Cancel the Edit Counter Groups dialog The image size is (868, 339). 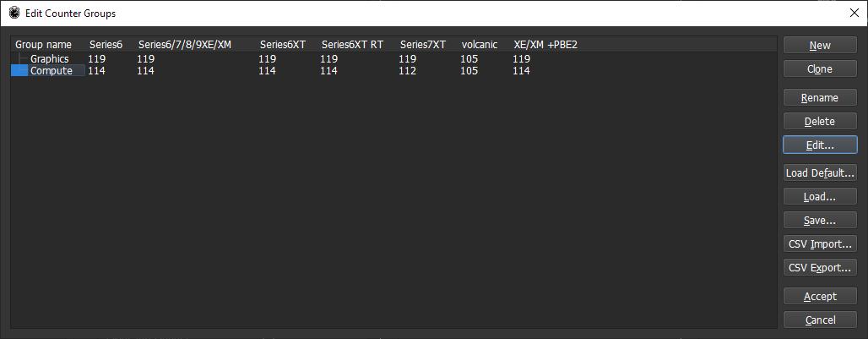820,320
